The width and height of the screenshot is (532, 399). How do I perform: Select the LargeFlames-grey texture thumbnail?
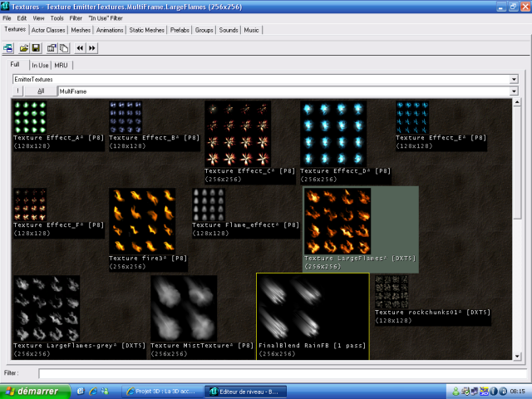(47, 308)
